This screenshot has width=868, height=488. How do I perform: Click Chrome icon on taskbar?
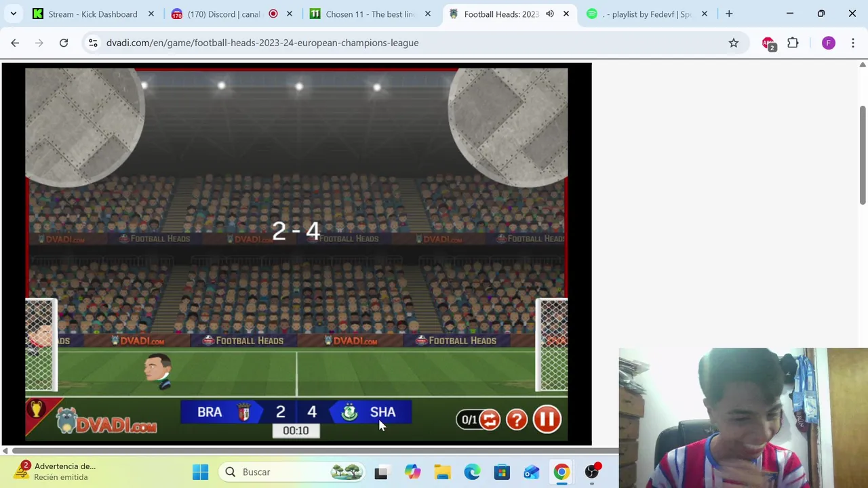coord(561,472)
